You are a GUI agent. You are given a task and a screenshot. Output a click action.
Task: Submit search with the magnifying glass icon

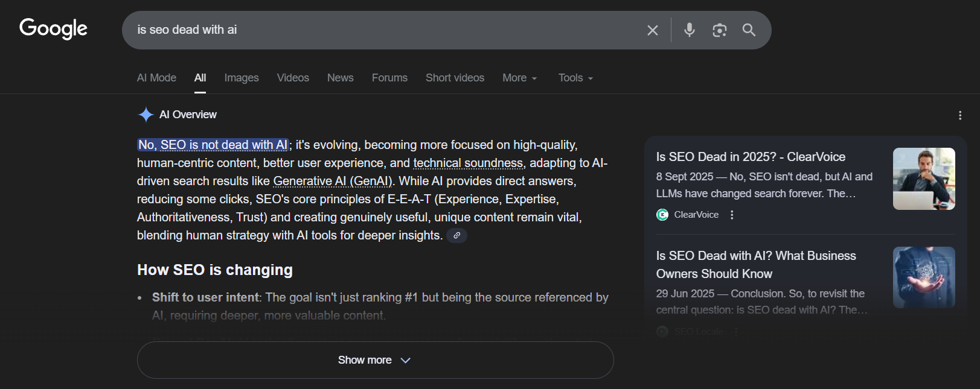[x=749, y=30]
